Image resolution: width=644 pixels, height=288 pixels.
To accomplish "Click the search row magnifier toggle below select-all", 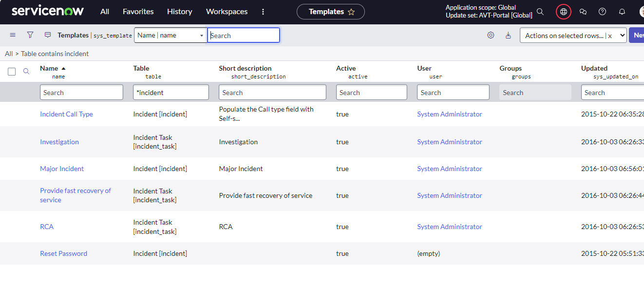I will point(26,71).
